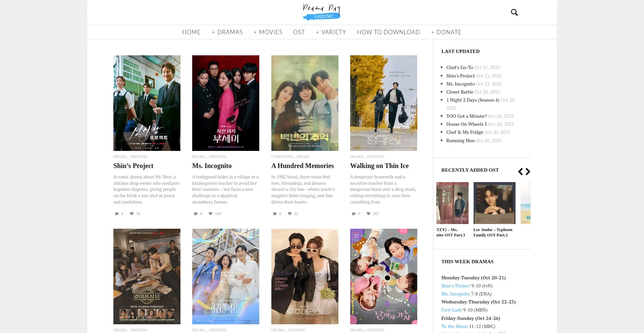Open Chef's Go-To in Last Updated
The width and height of the screenshot is (644, 333).
[x=460, y=67]
